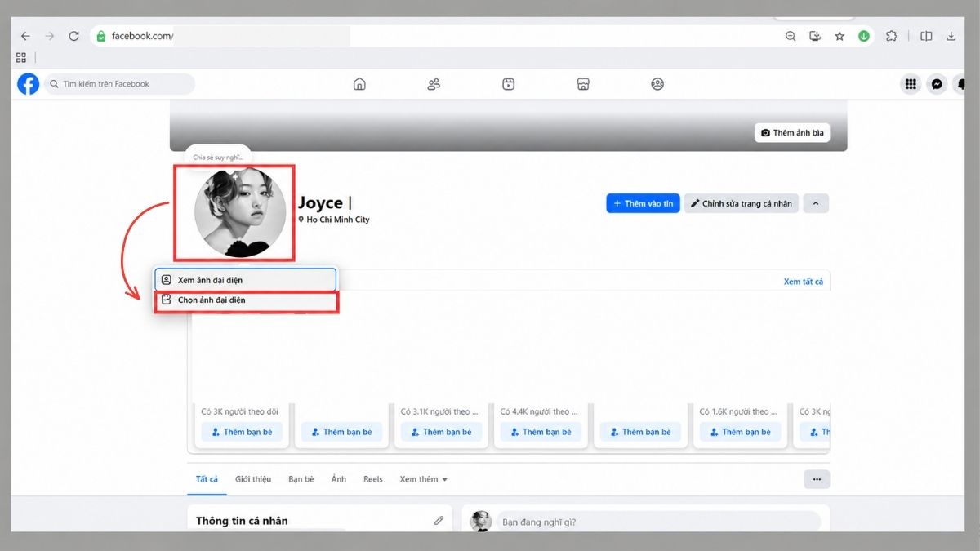Screen dimensions: 980x551
Task: Select Chọn ảnh đại diện menu item
Action: click(245, 300)
